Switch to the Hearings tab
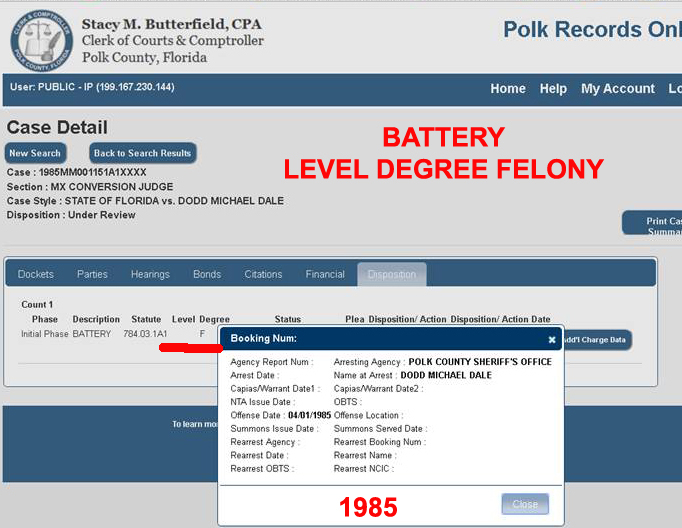The height and width of the screenshot is (528, 682). coord(150,274)
